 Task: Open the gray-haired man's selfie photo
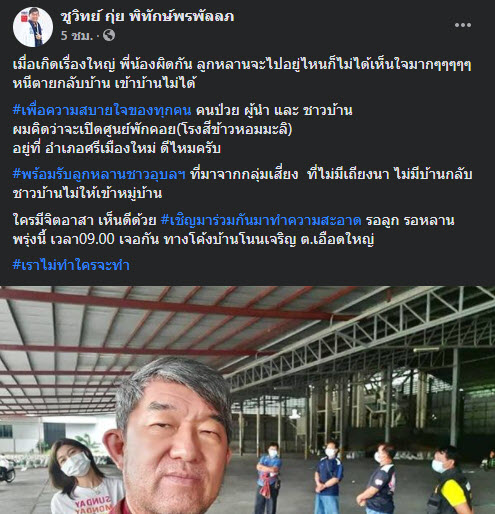(247, 400)
